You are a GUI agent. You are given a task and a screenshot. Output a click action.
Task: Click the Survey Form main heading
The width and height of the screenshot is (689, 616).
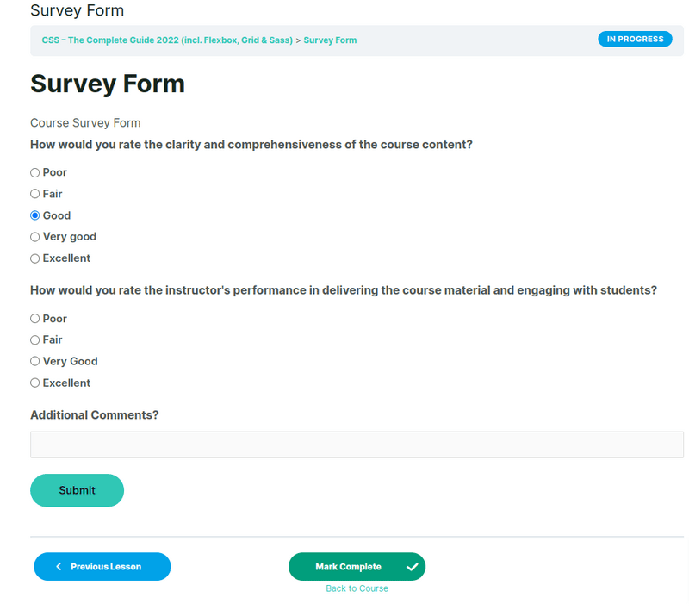(x=108, y=84)
